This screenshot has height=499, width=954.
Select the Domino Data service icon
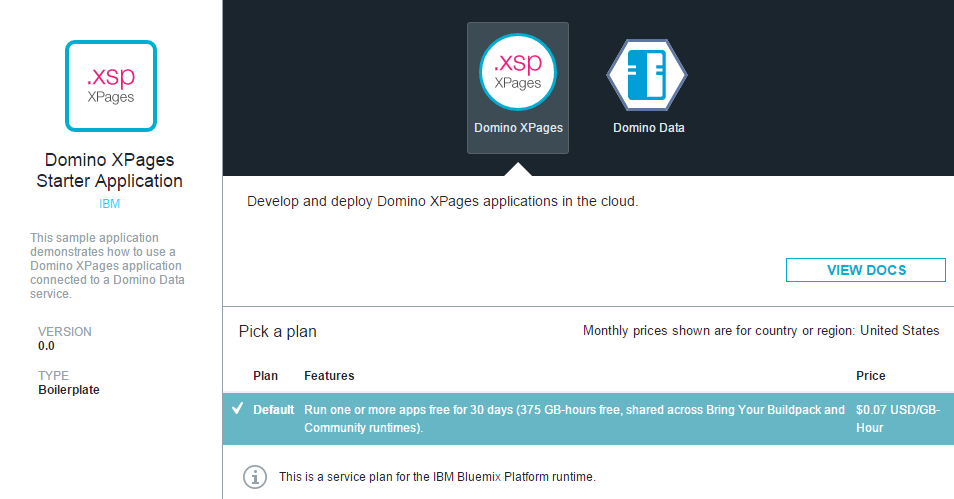tap(647, 74)
